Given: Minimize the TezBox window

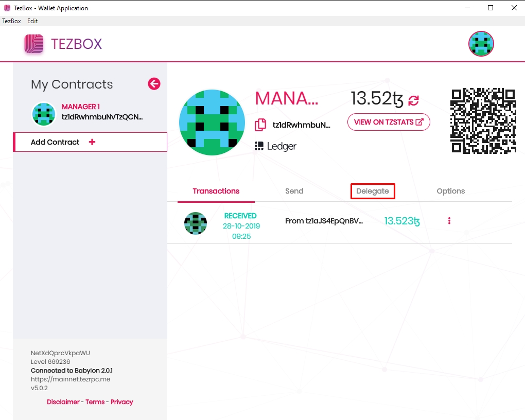Looking at the screenshot, I should 467,8.
